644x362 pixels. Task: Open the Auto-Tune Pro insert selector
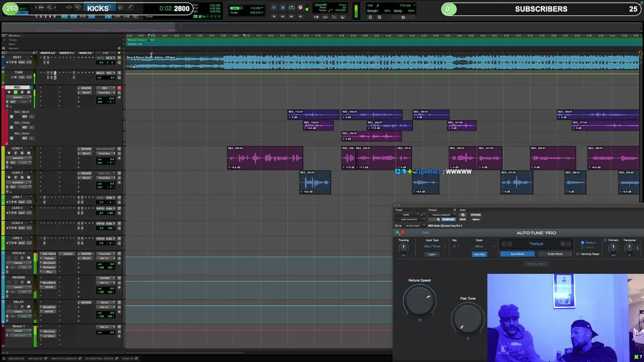pos(410,219)
